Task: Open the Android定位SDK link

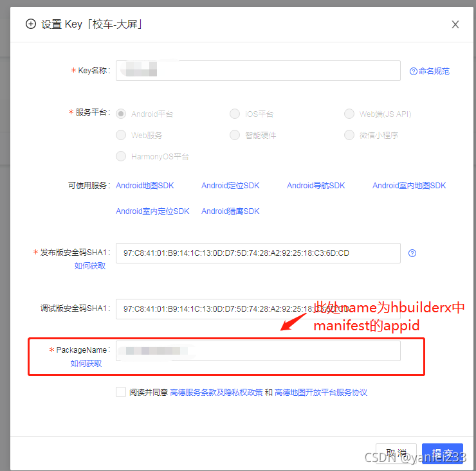Action: tap(230, 185)
